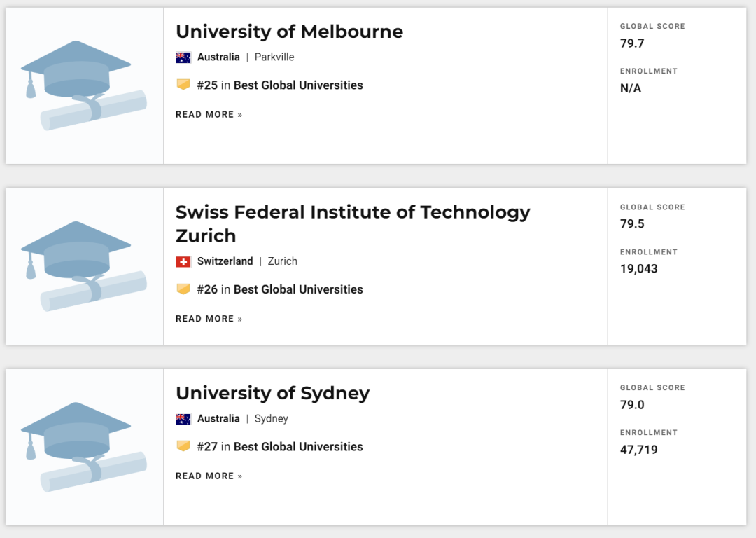
Task: Click the Switzerland flag icon
Action: click(x=183, y=261)
